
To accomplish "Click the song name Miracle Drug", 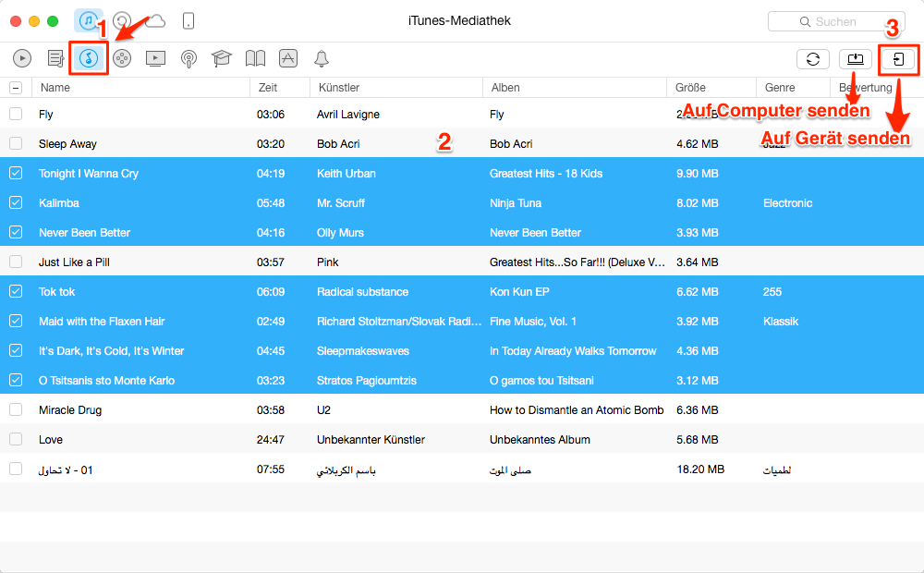I will (x=70, y=409).
